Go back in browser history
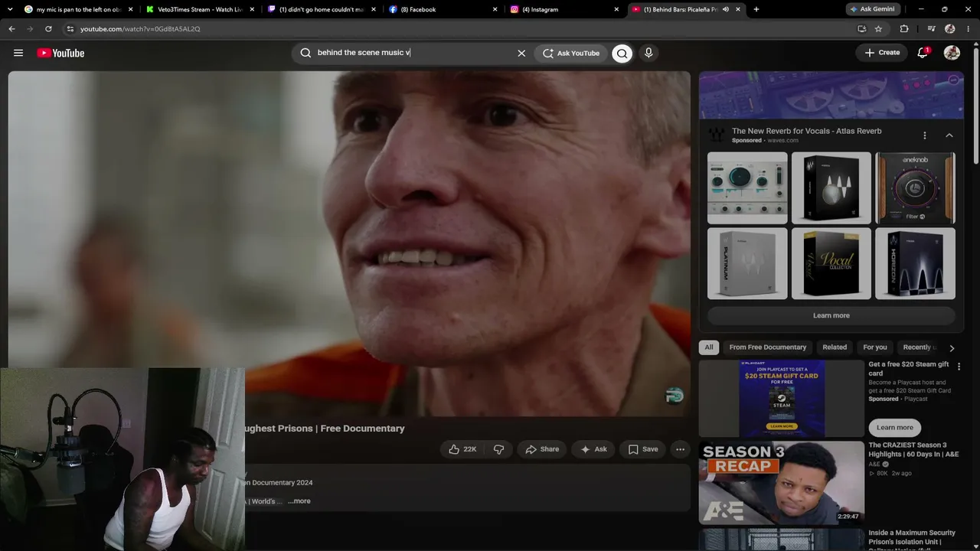 [11, 29]
